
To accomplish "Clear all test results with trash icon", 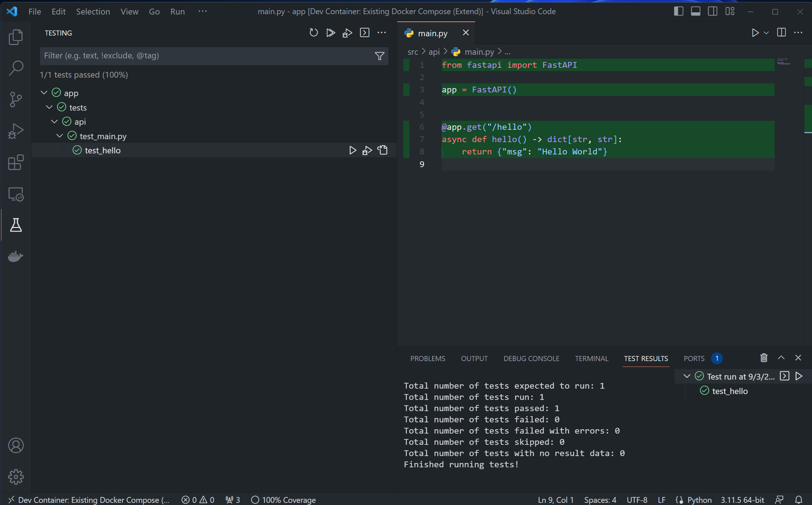I will tap(764, 358).
